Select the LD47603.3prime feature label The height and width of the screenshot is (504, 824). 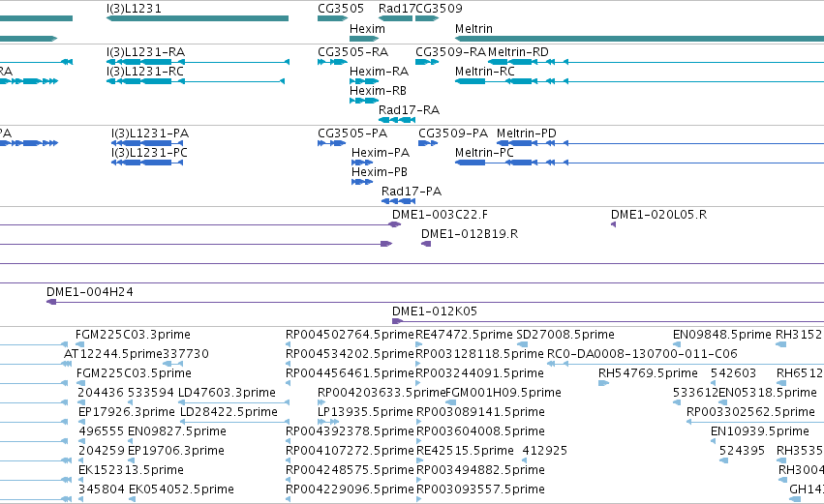tap(227, 393)
